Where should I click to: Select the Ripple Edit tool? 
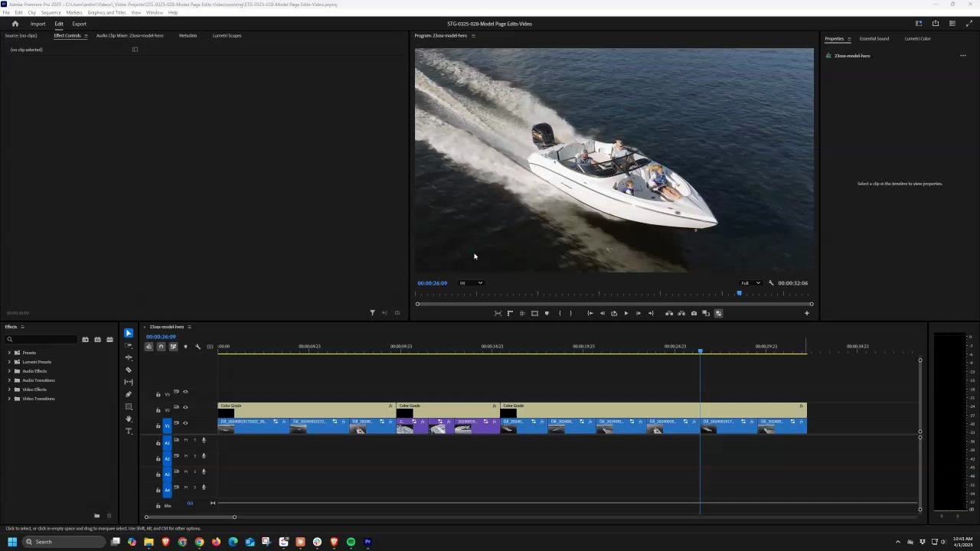click(x=129, y=357)
